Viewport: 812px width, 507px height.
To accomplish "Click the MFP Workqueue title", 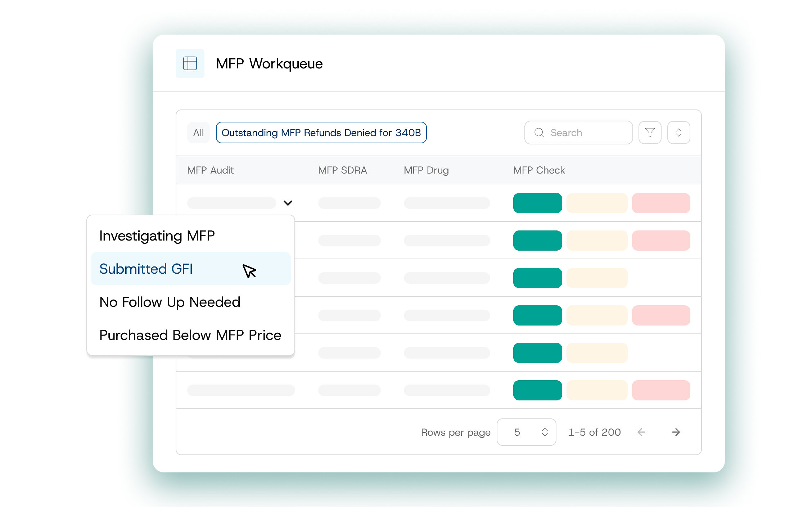I will 269,64.
